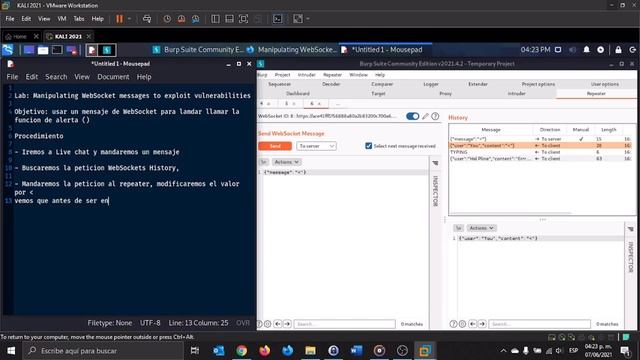
Task: Click VMware send Ctrl+Alt+Del icon
Action: point(147,19)
